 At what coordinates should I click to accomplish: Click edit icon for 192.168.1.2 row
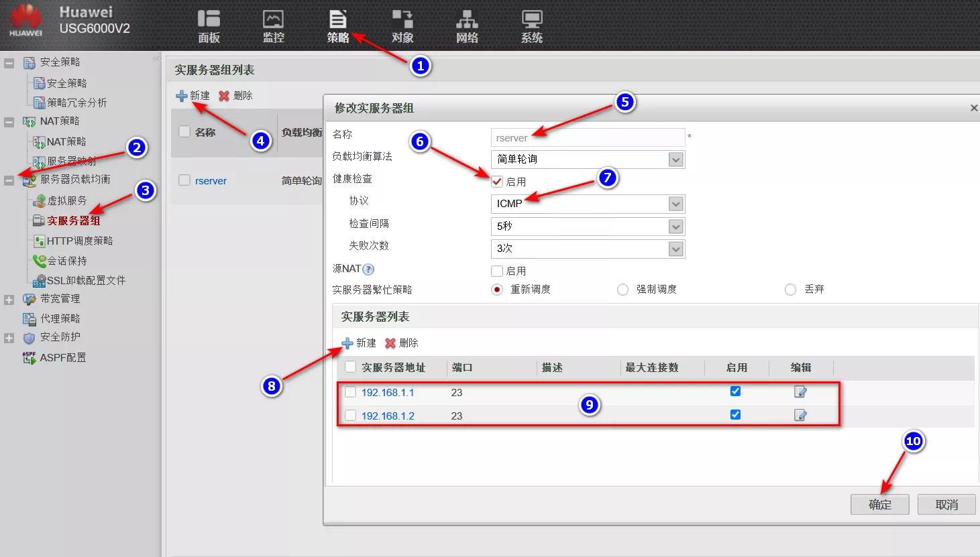800,416
